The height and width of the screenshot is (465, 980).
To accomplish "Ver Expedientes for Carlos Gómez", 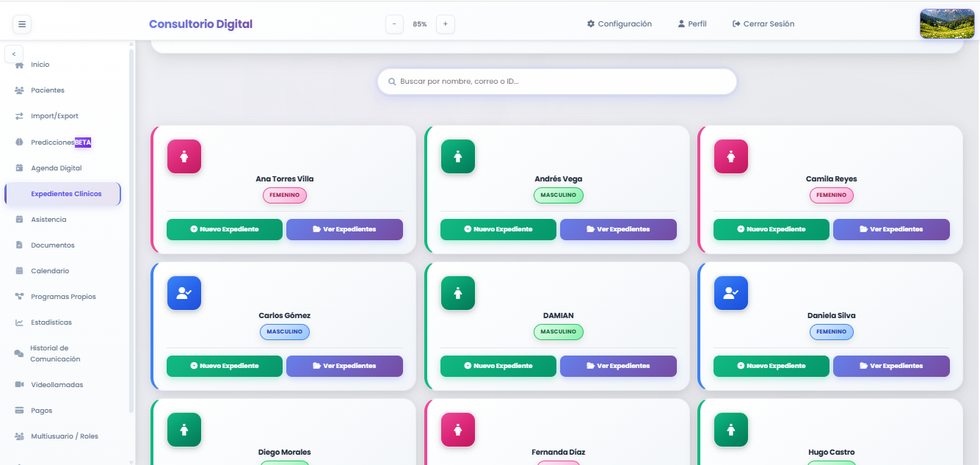I will point(344,366).
